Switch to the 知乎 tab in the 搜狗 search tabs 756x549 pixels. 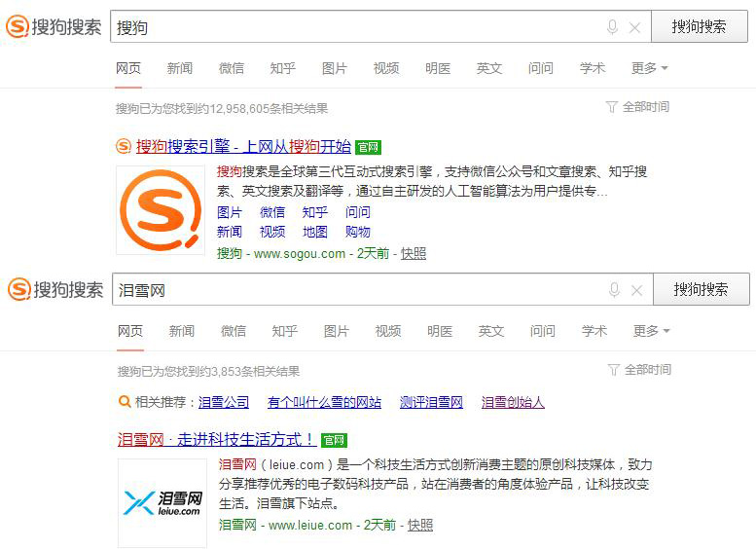tap(283, 68)
